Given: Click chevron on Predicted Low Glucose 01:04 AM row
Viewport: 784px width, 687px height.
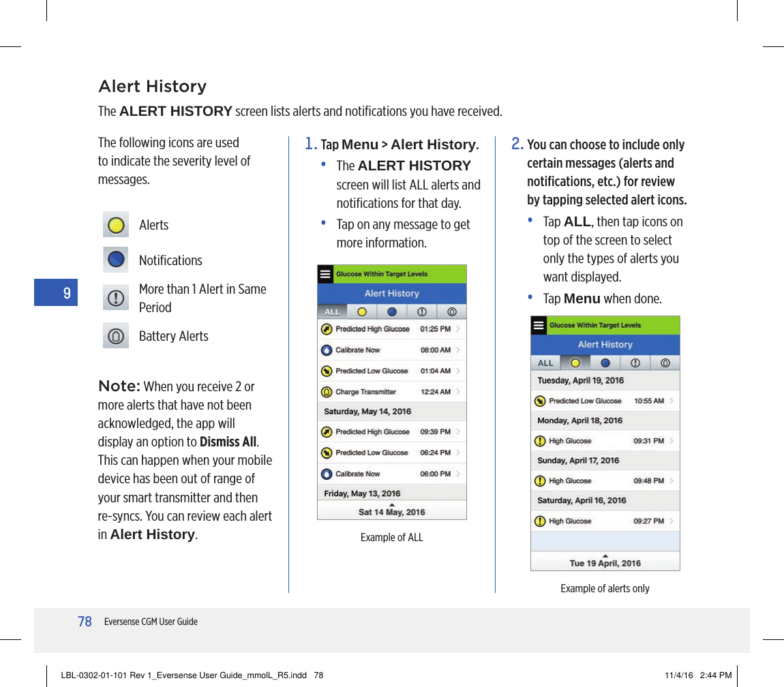Looking at the screenshot, I should 458,371.
